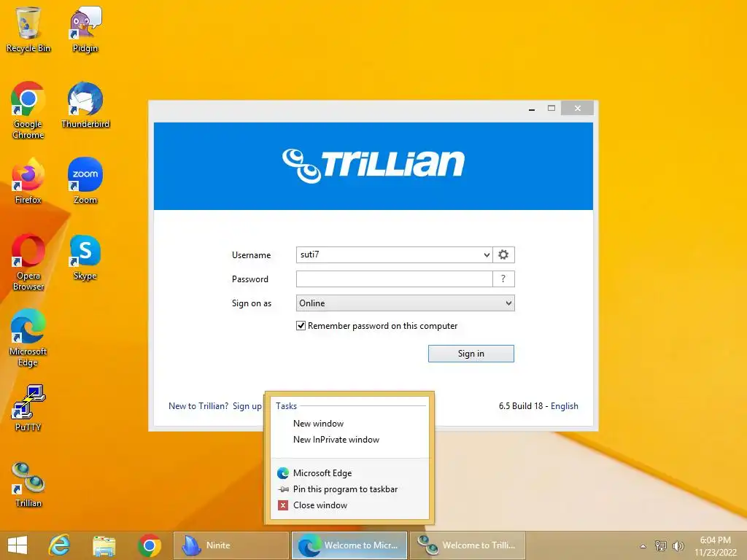Choose New InPrivate window from jump list
This screenshot has height=560, width=747.
coord(349,440)
